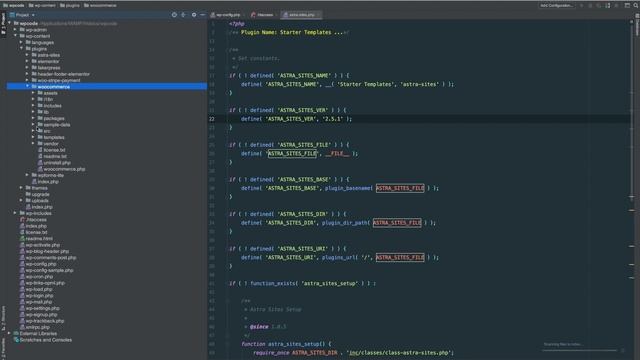
Task: Click the collapse all icon in Project panel
Action: [183, 15]
